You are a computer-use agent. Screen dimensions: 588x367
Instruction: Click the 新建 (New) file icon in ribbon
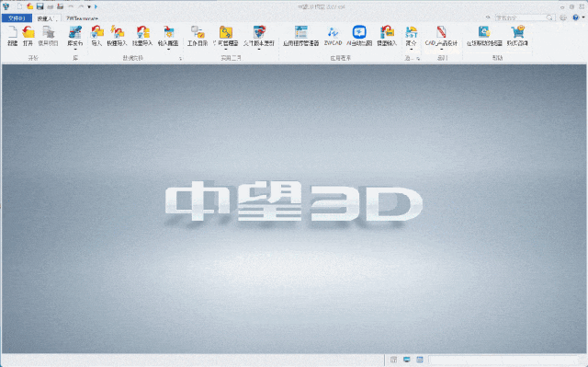(x=12, y=32)
